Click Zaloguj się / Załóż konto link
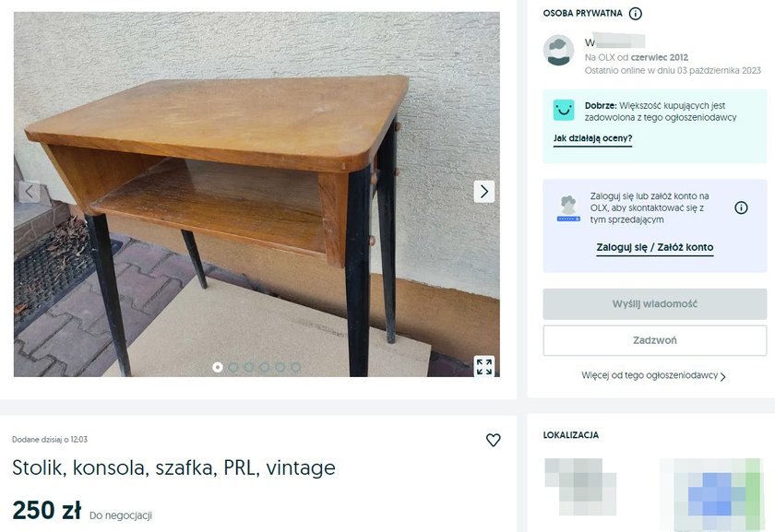This screenshot has width=775, height=532. click(x=655, y=247)
